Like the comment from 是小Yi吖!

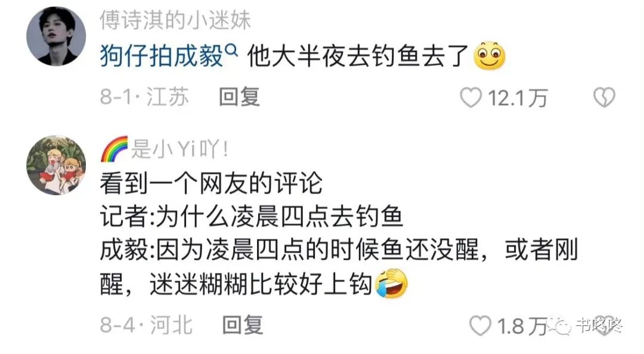point(480,325)
